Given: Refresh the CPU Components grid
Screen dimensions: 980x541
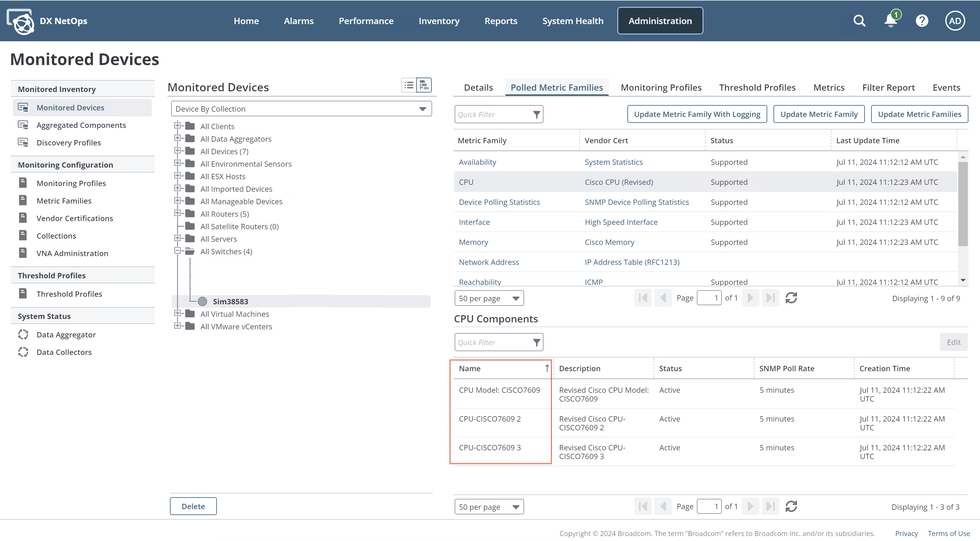Looking at the screenshot, I should pyautogui.click(x=791, y=506).
